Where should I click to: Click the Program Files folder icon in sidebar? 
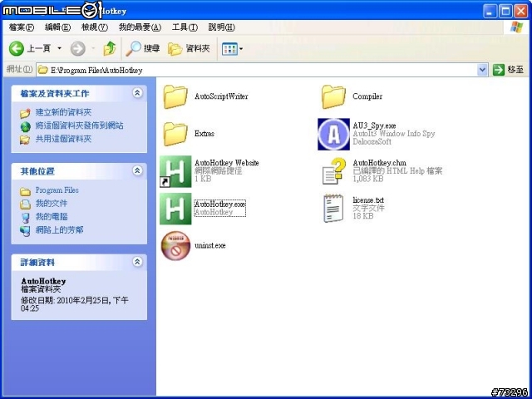25,191
